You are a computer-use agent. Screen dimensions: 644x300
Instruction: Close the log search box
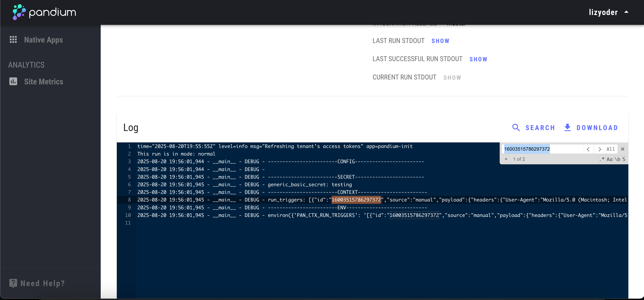(623, 149)
